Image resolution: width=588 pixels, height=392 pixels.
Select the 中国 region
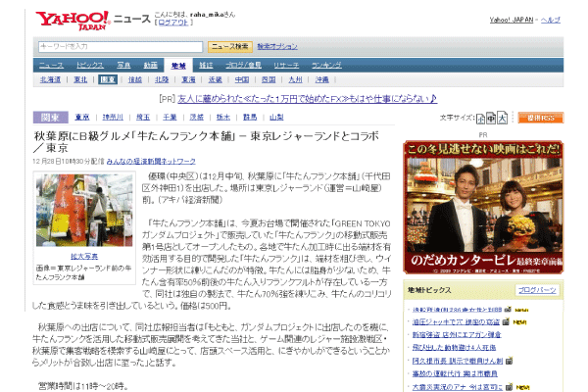point(242,79)
